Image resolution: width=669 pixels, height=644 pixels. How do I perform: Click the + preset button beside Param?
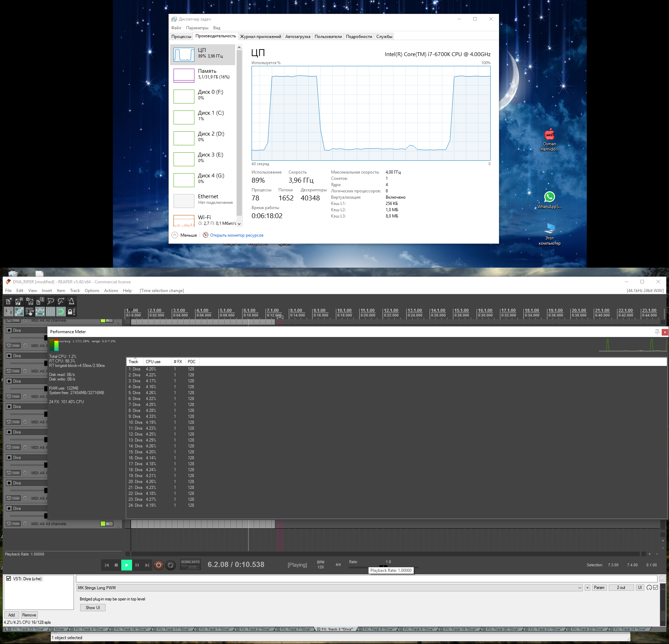click(587, 588)
